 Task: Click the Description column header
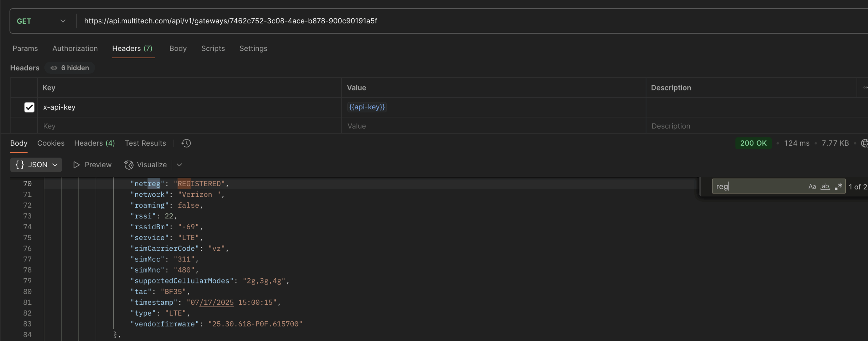click(x=671, y=88)
